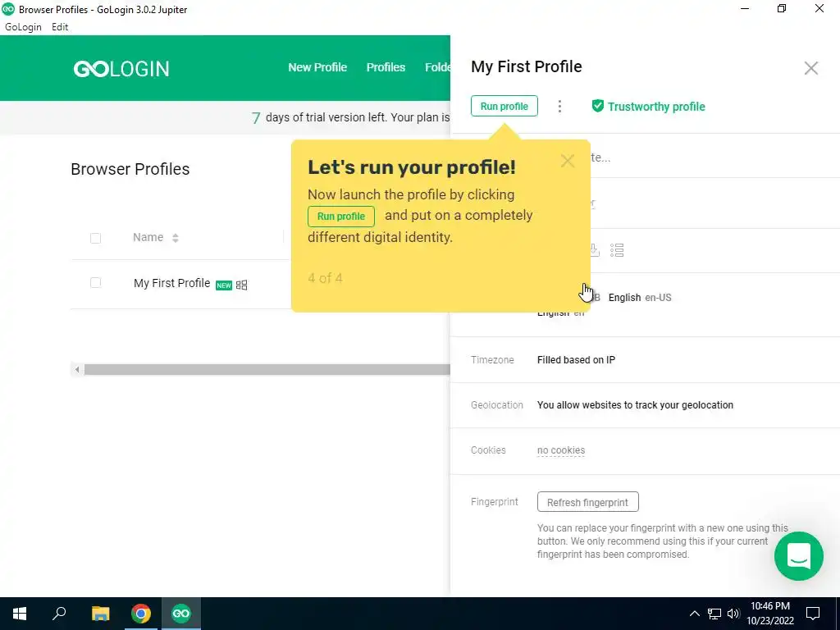Show hidden system tray icons
Image resolution: width=840 pixels, height=630 pixels.
(694, 614)
